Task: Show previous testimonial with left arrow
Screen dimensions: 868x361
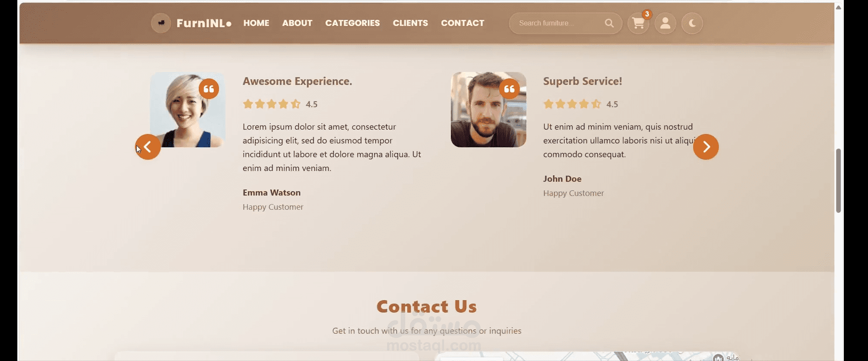Action: click(x=148, y=147)
